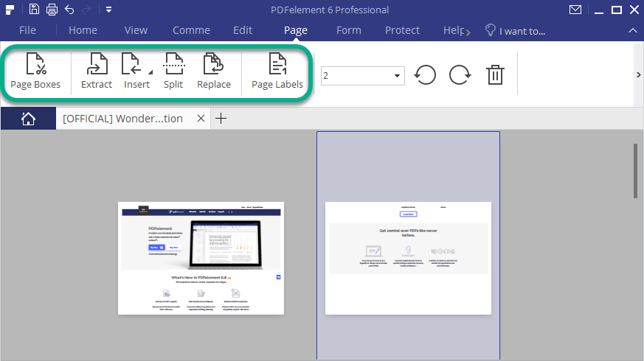Collapse the ribbon with up chevron
This screenshot has height=361, width=644.
click(x=632, y=30)
